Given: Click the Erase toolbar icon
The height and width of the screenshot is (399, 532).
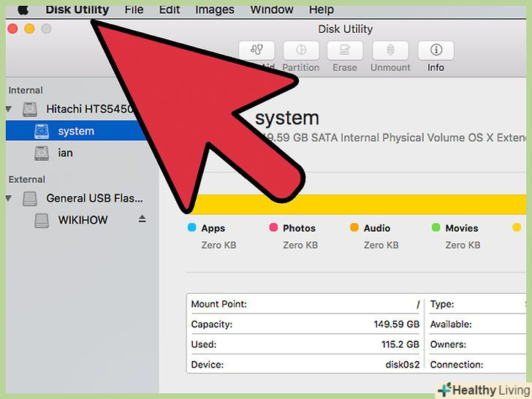Looking at the screenshot, I should point(345,51).
